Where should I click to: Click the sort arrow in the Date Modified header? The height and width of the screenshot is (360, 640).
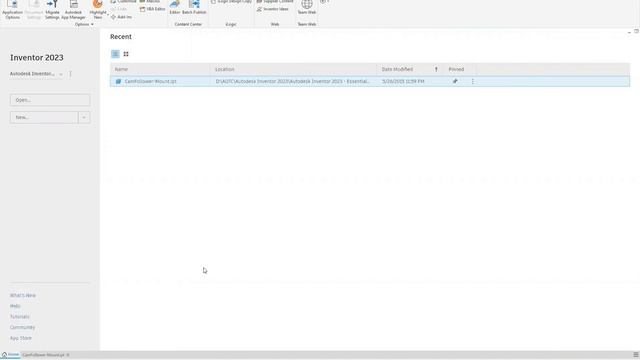coord(436,69)
